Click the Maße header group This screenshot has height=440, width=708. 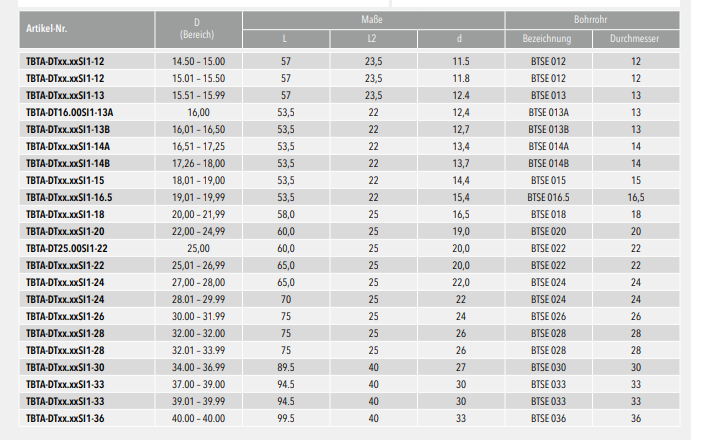click(373, 20)
